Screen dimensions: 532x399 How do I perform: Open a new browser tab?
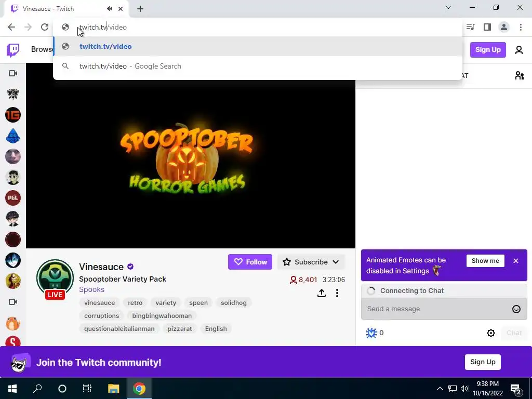coord(140,9)
